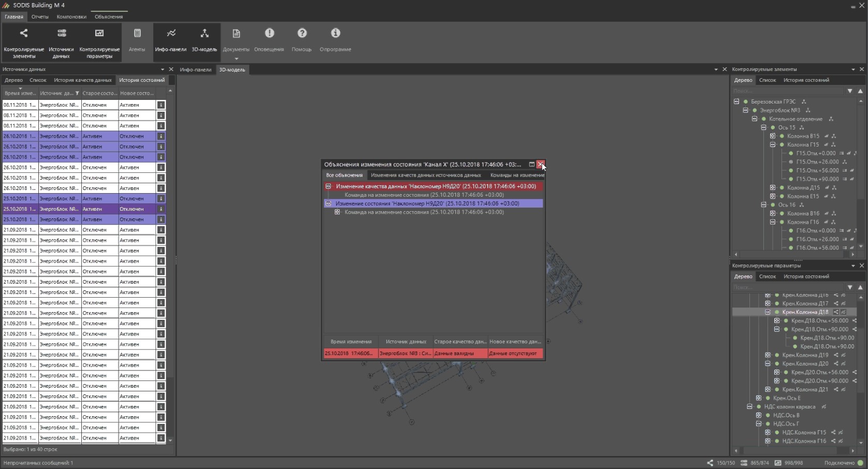Image resolution: width=868 pixels, height=469 pixels.
Task: Select Команды на изменение tab in dialog
Action: 517,175
